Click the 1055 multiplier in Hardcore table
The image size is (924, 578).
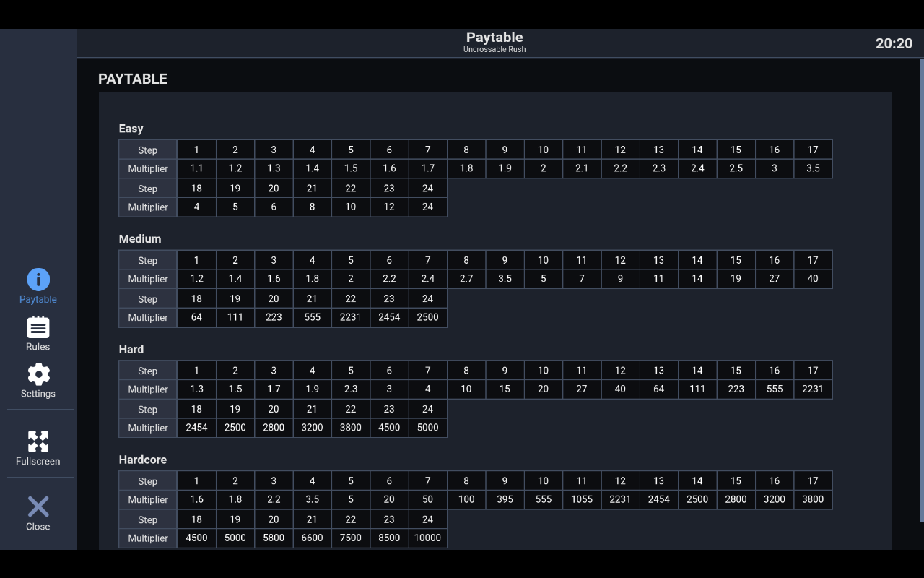[x=582, y=500]
